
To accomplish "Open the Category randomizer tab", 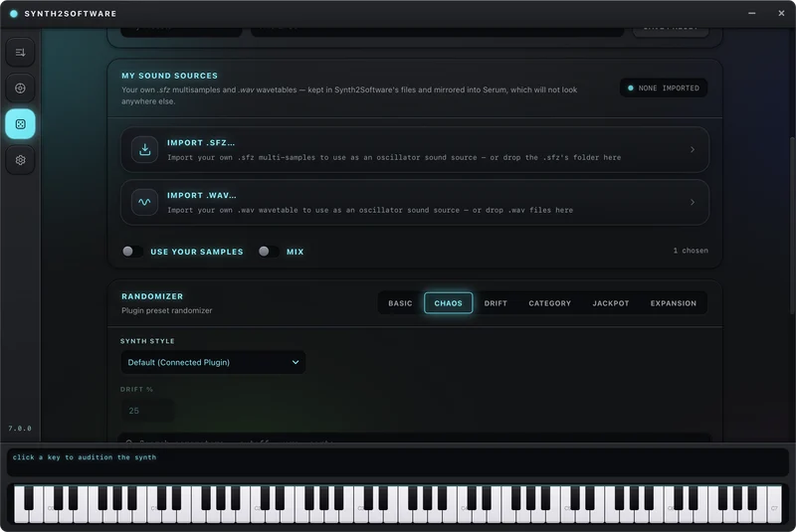I will [x=550, y=303].
